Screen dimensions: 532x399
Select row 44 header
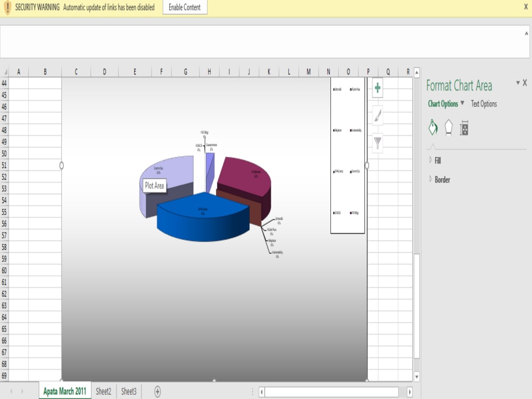(x=4, y=83)
